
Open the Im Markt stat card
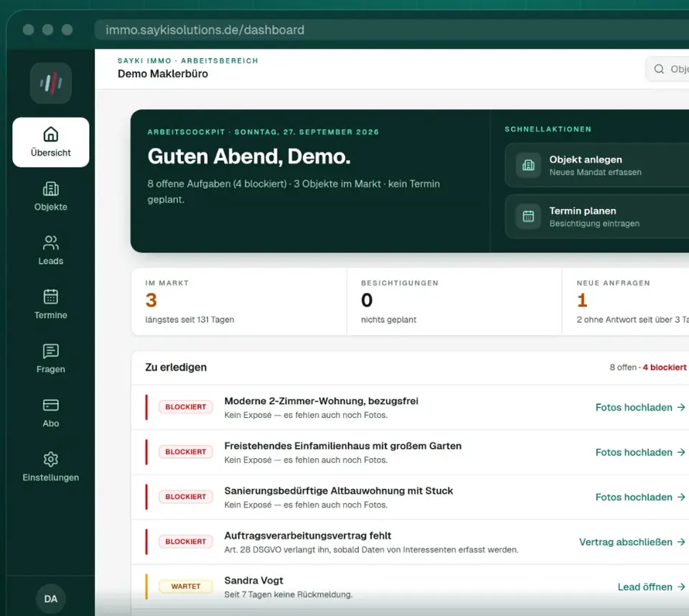[x=239, y=302]
